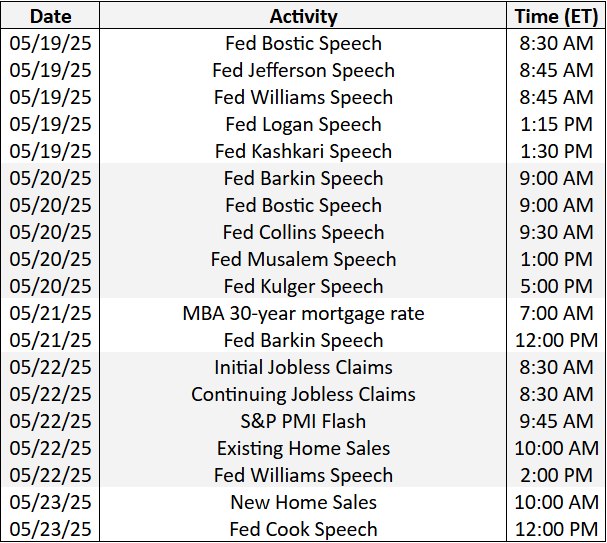The width and height of the screenshot is (607, 543).
Task: Select the 1:15 PM time cell
Action: click(x=555, y=125)
